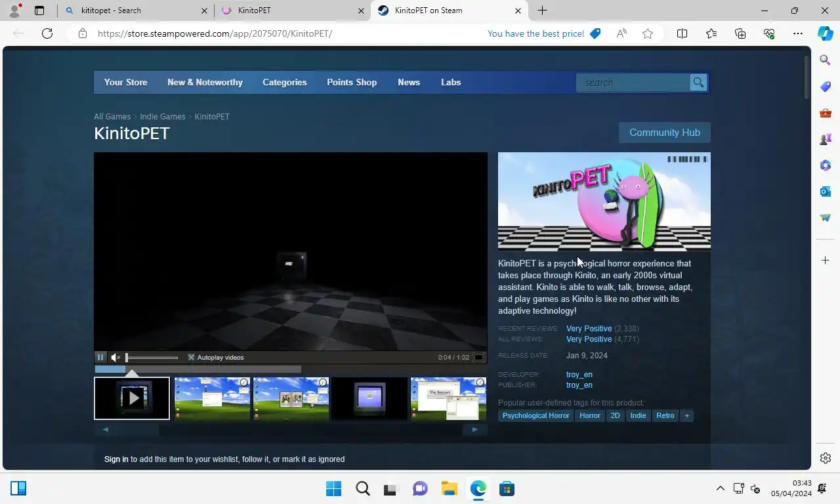Open publisher troy_en page
This screenshot has width=840, height=504.
pyautogui.click(x=579, y=385)
